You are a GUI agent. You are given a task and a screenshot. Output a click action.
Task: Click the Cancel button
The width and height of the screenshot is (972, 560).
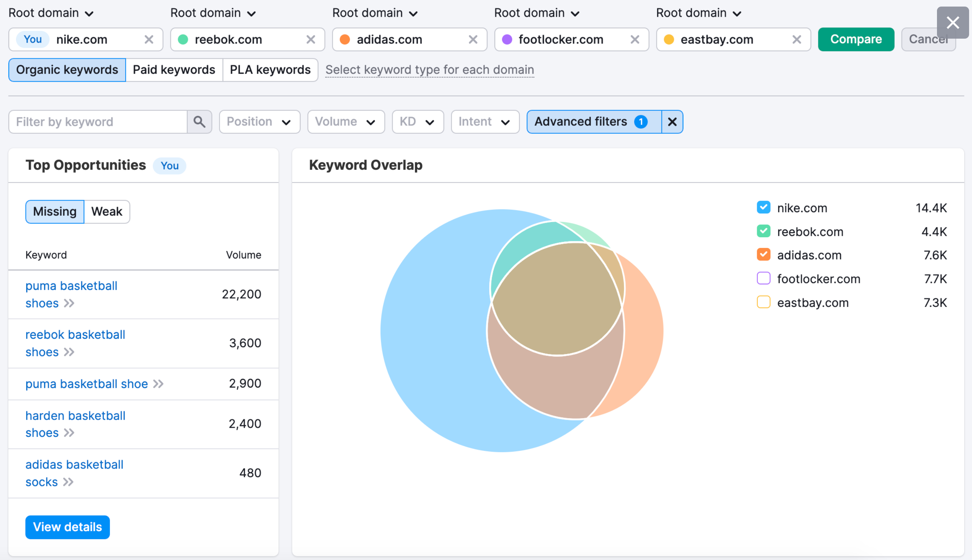coord(928,39)
